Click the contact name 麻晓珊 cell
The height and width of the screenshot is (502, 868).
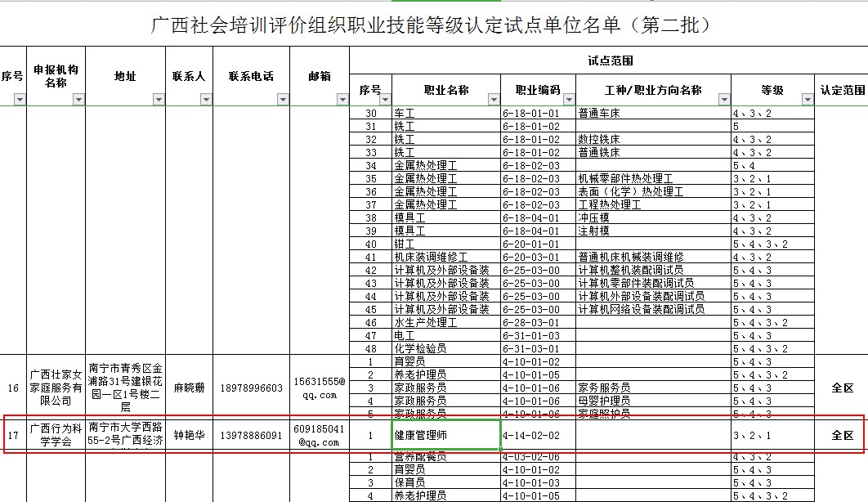tap(189, 388)
